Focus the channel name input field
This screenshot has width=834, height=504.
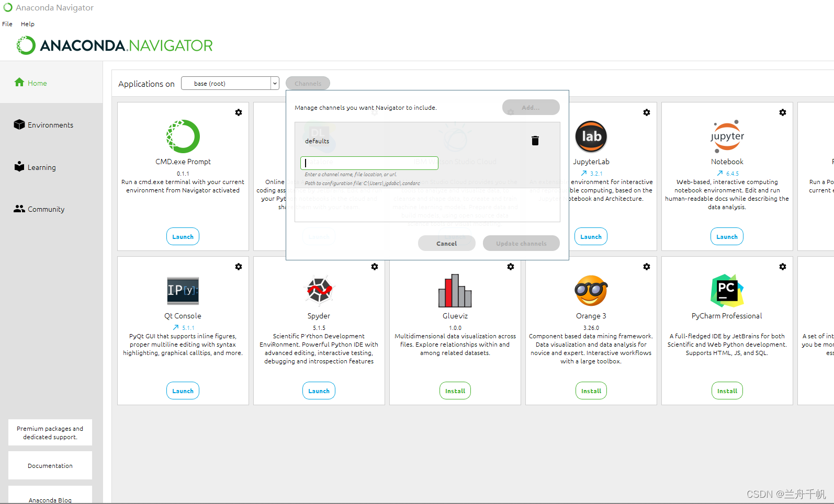click(x=369, y=163)
